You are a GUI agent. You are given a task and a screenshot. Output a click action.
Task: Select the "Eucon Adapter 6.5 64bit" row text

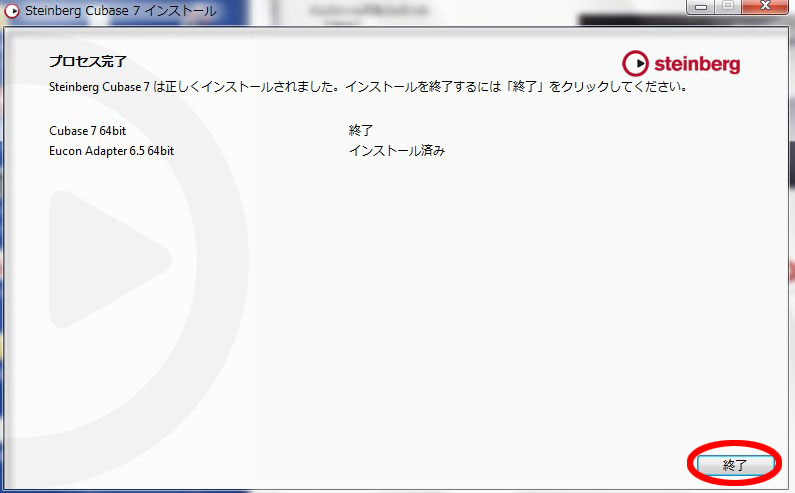coord(112,151)
